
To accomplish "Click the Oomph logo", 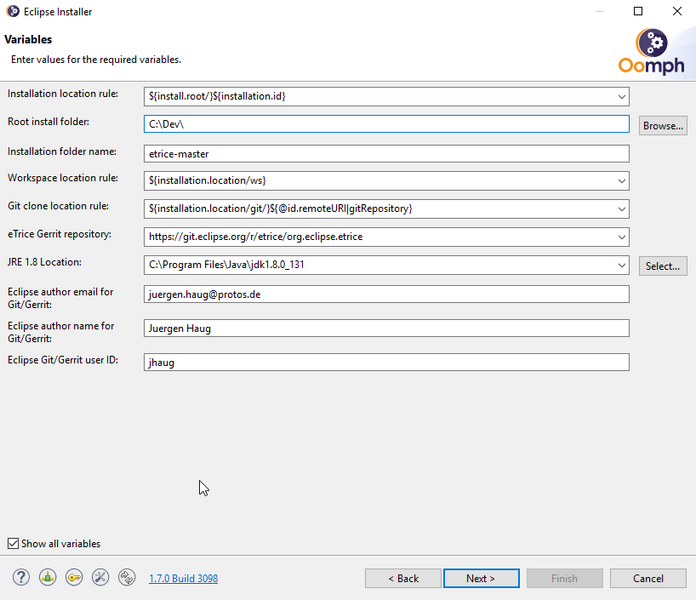I will (651, 52).
